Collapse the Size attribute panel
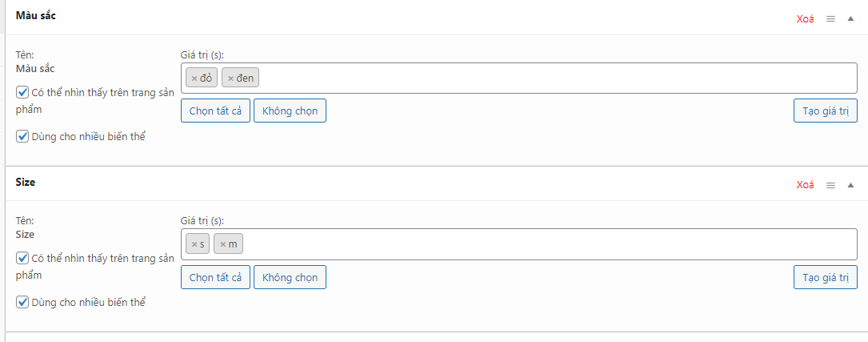The height and width of the screenshot is (342, 868). [x=850, y=185]
